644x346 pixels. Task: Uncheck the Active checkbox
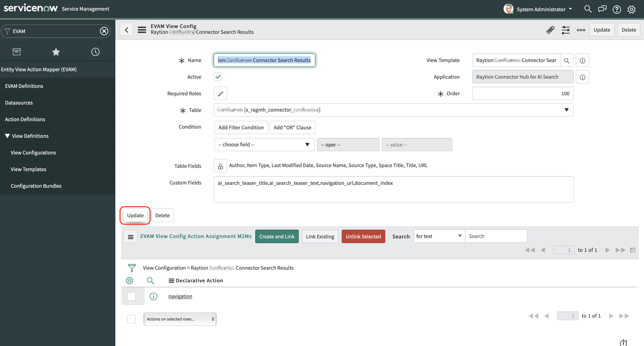pyautogui.click(x=217, y=77)
